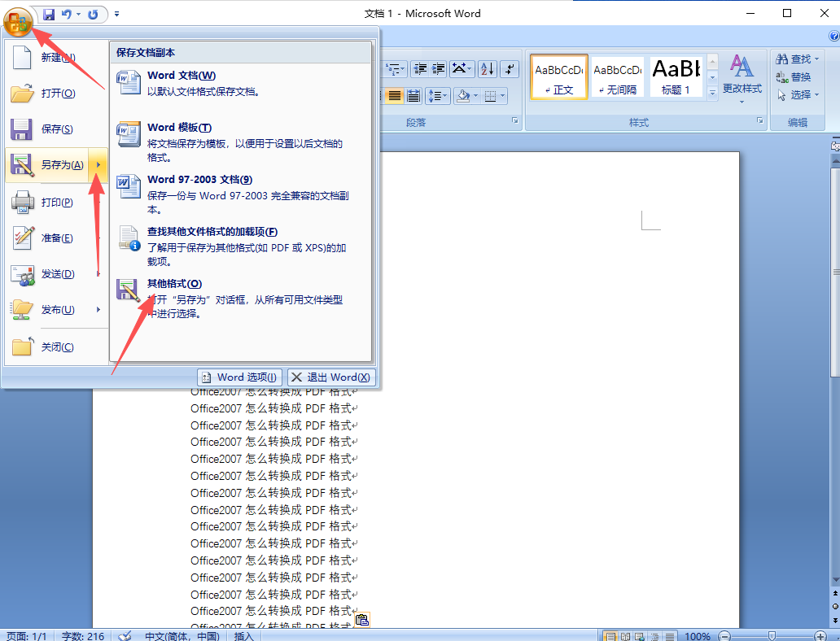Choose 关闭(C) to close the document
Image resolution: width=840 pixels, height=641 pixels.
[56, 347]
